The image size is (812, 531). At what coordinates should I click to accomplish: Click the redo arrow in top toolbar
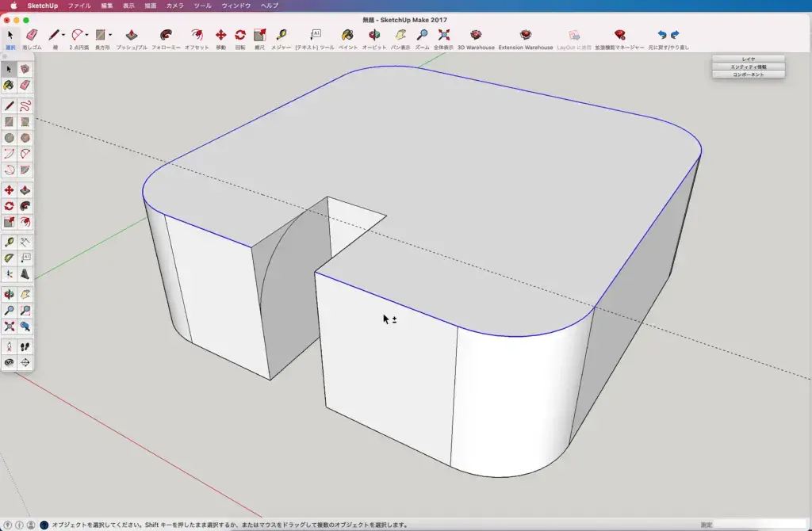point(675,35)
